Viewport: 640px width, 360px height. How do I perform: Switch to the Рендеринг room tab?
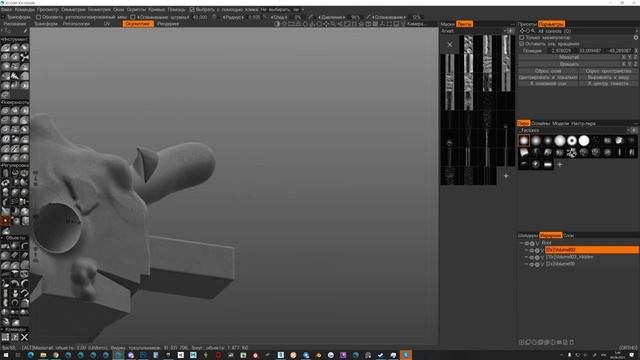168,24
